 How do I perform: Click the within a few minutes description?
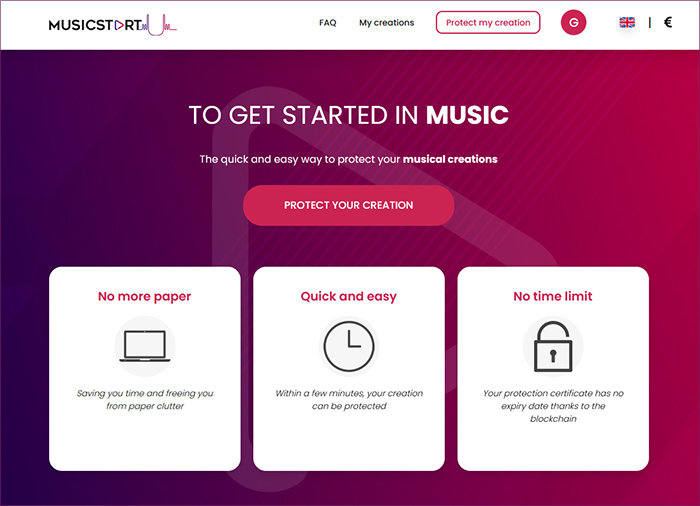tap(349, 400)
